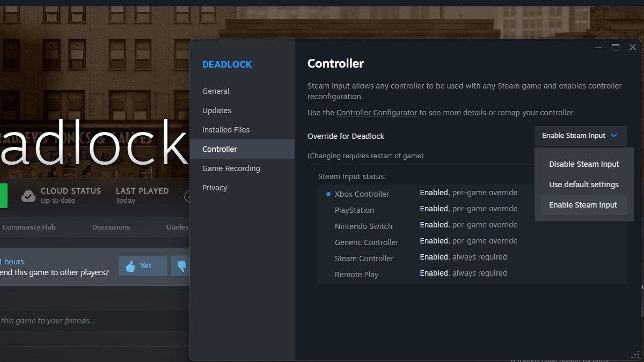Open the Controller Configurator link
The image size is (644, 362).
(x=377, y=113)
